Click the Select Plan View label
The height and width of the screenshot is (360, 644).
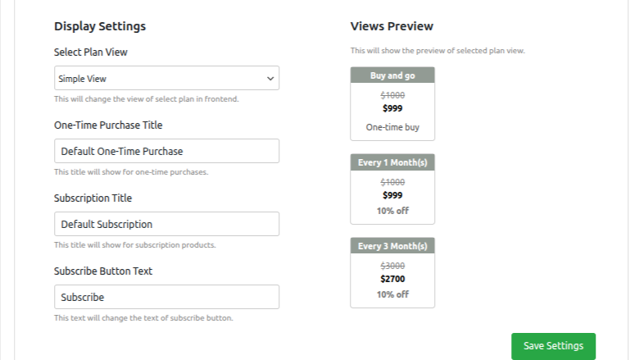(x=91, y=52)
